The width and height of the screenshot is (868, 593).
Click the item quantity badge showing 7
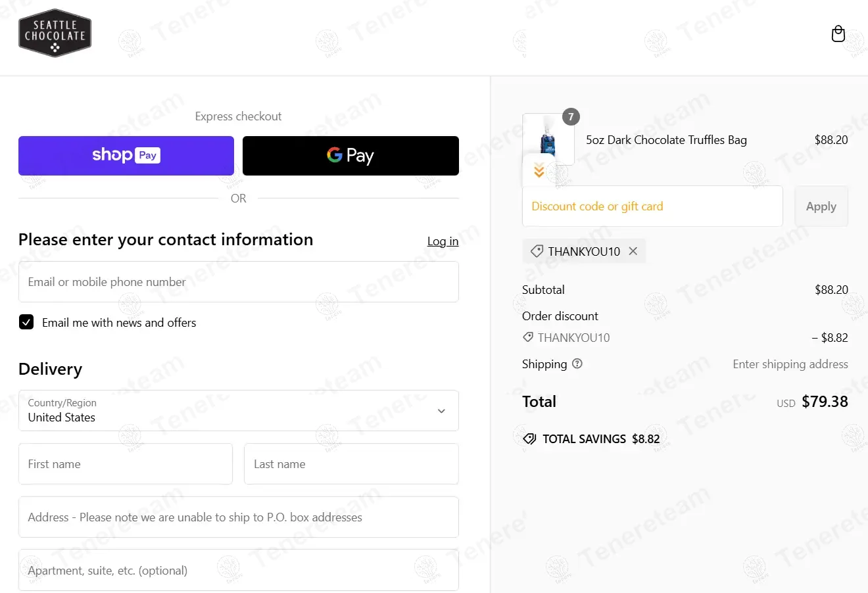571,117
